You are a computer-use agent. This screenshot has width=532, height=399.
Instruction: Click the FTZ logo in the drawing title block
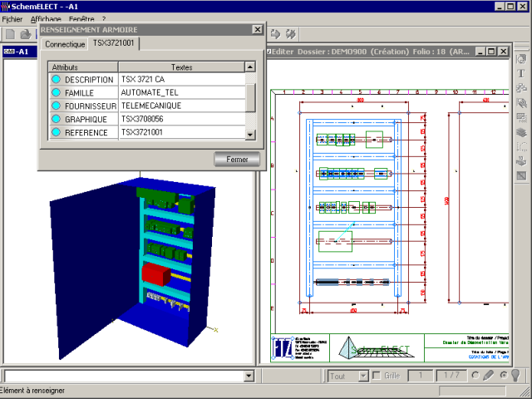coord(283,347)
